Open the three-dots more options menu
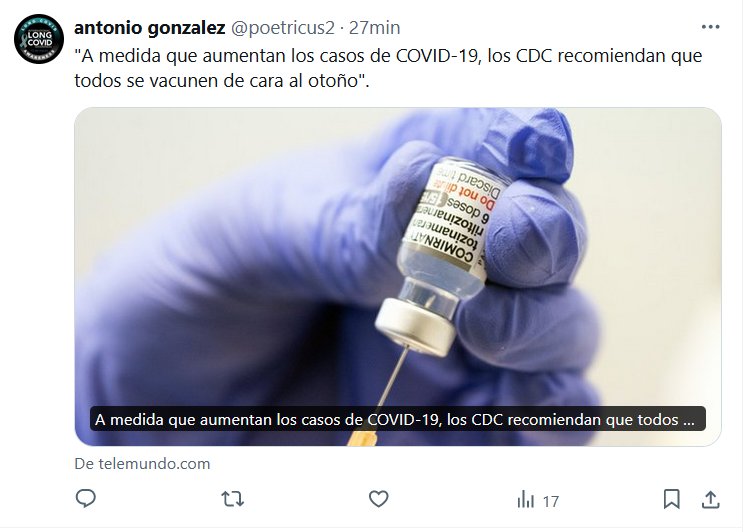752x532 pixels. tap(710, 27)
